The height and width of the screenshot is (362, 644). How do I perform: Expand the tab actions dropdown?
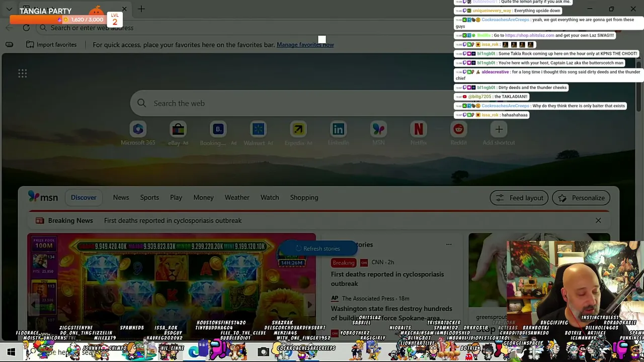tap(9, 9)
